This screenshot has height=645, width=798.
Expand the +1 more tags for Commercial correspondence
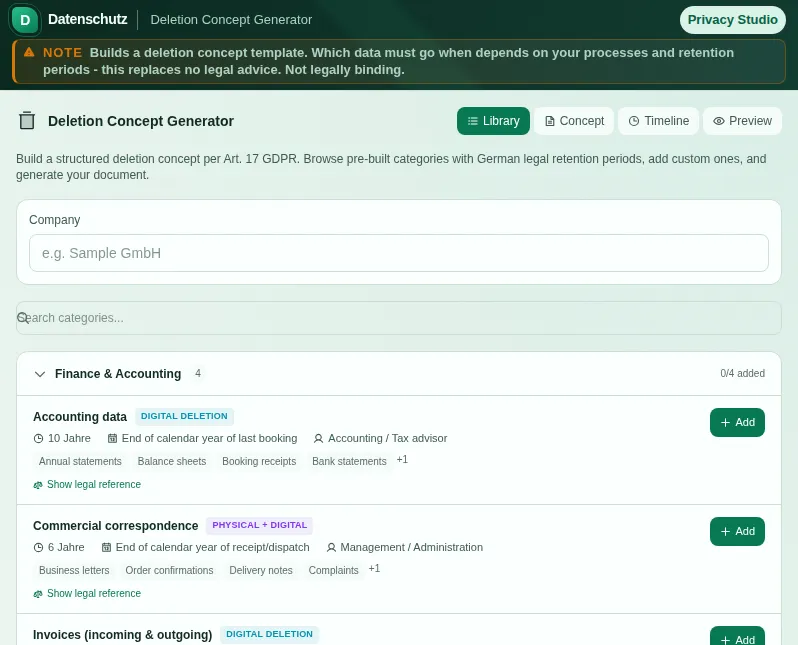tap(374, 569)
